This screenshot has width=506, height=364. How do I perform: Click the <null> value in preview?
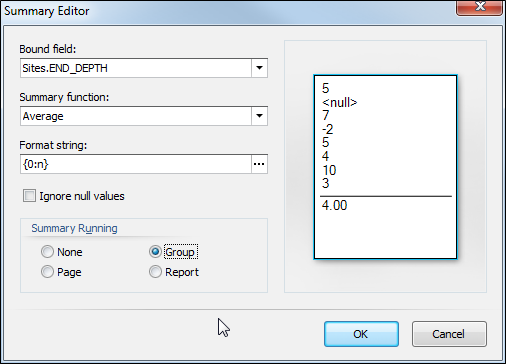[x=339, y=102]
